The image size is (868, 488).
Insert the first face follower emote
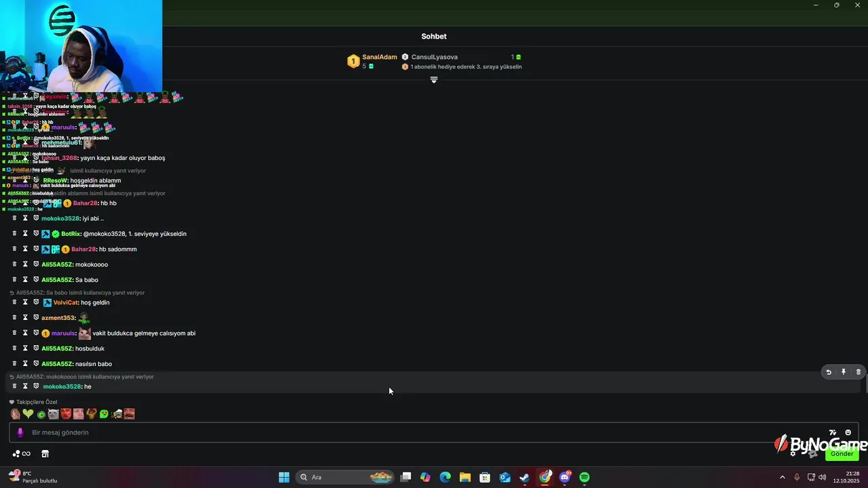(15, 413)
